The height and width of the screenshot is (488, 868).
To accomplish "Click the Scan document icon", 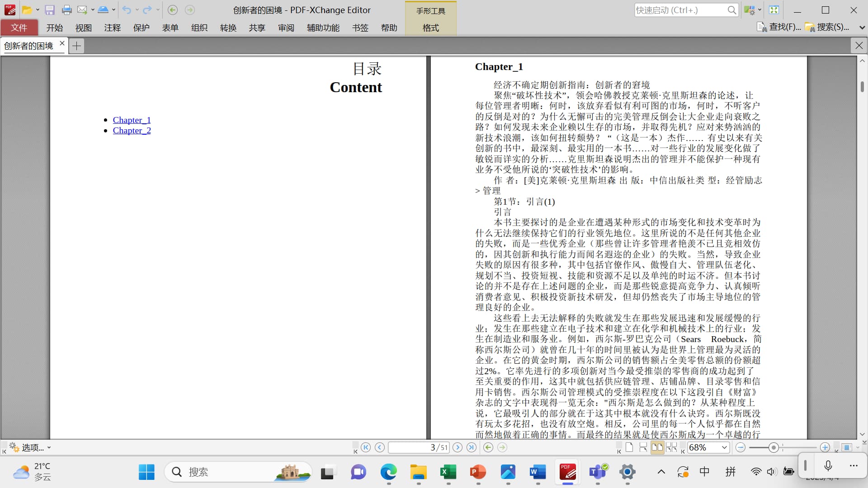I will [x=103, y=10].
